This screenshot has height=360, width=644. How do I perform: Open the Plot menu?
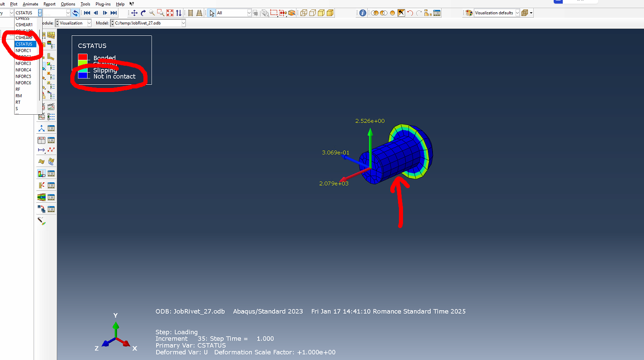point(14,4)
